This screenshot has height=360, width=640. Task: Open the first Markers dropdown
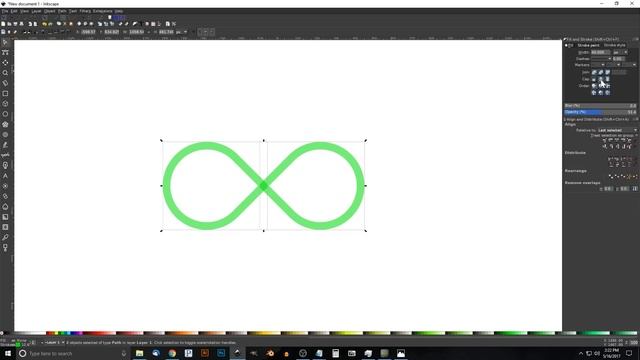[x=598, y=65]
